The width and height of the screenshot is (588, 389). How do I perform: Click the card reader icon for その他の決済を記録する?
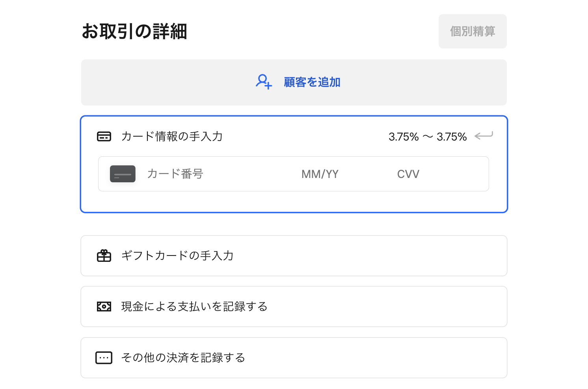click(104, 358)
